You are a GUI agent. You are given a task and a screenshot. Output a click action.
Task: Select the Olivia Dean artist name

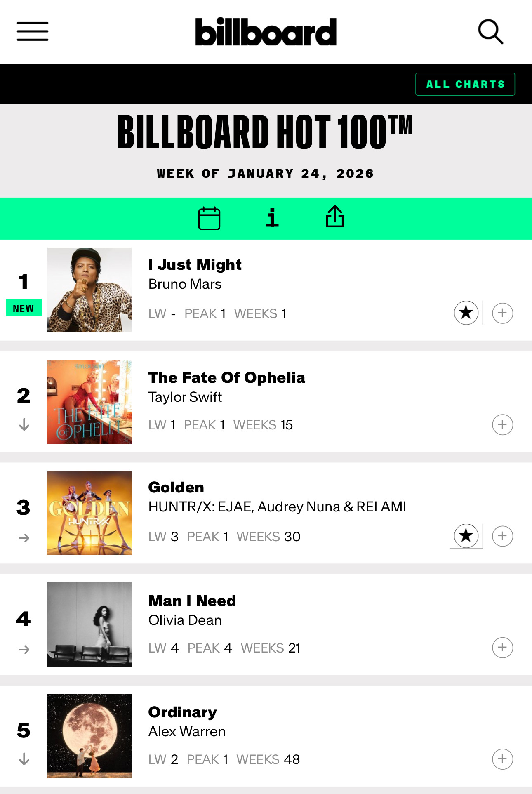[185, 620]
